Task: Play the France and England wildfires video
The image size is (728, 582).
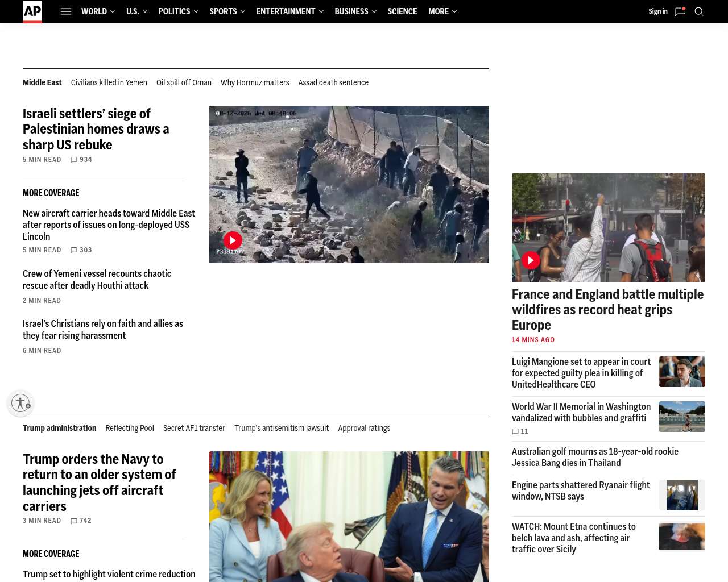Action: coord(531,260)
